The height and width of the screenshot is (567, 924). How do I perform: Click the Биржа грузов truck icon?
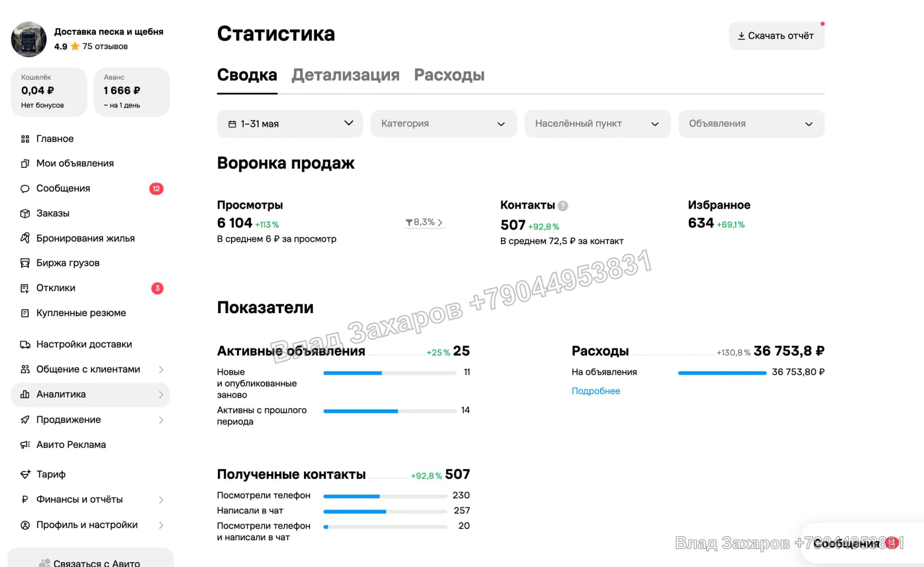25,263
